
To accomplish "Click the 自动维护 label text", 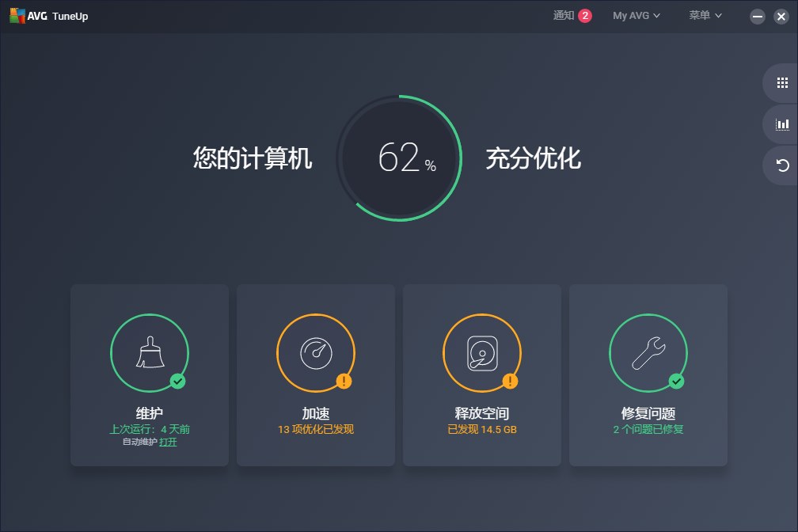I will (x=140, y=442).
